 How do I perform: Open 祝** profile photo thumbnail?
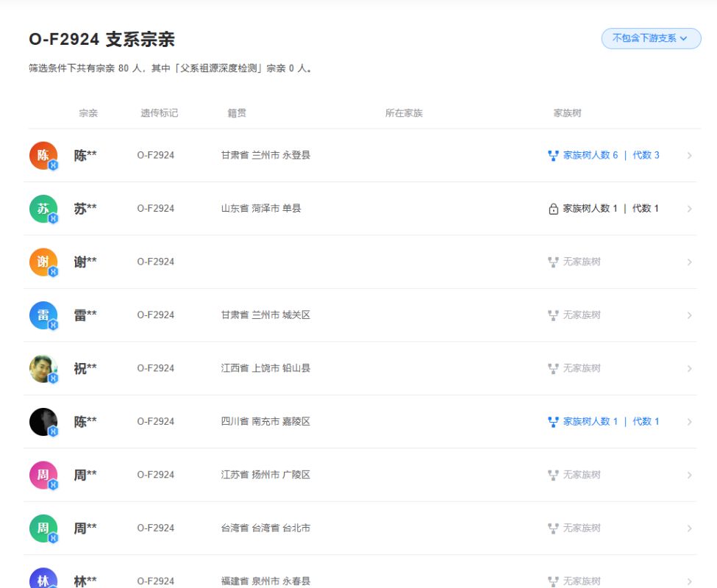pyautogui.click(x=43, y=368)
